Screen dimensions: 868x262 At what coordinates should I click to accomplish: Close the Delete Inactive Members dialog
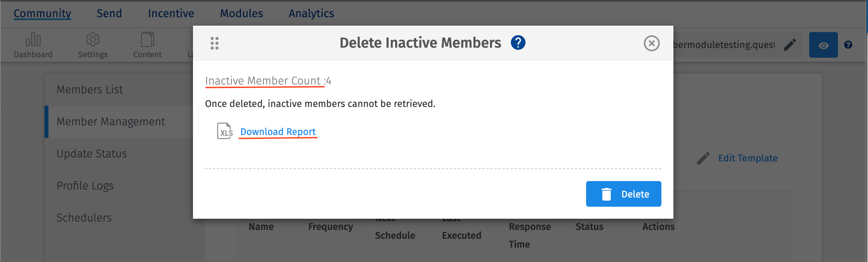pyautogui.click(x=651, y=43)
